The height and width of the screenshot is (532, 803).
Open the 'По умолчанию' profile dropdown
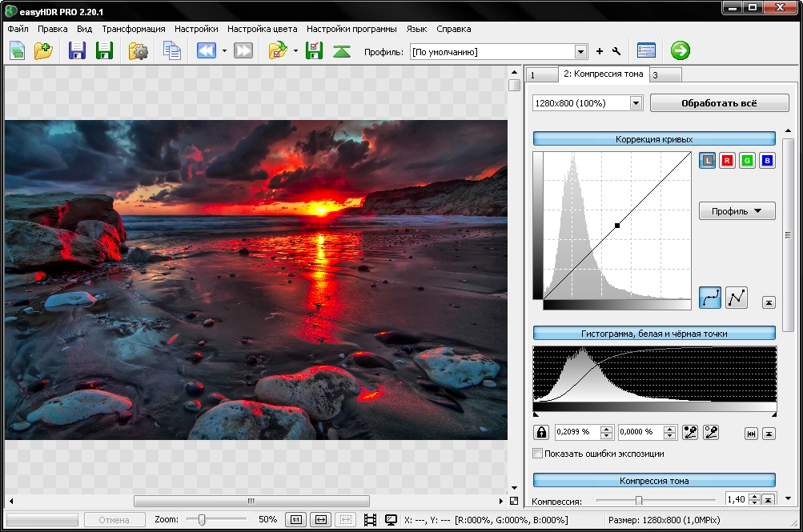580,52
